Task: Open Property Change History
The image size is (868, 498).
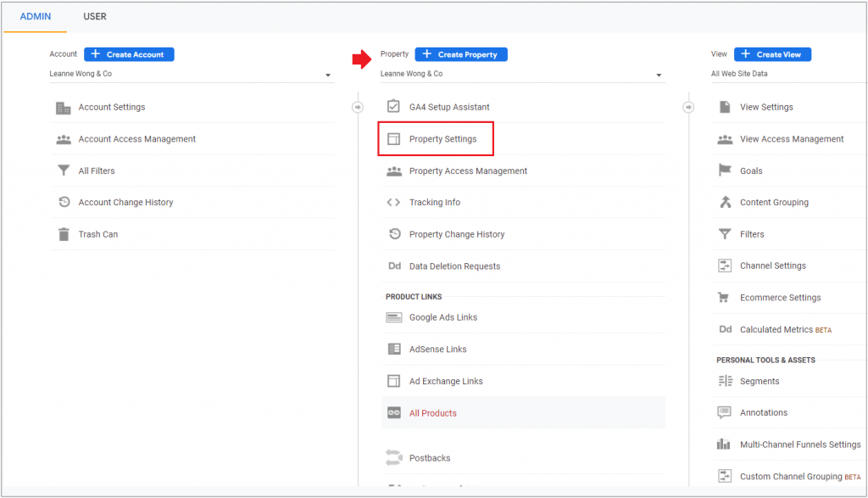Action: (457, 234)
